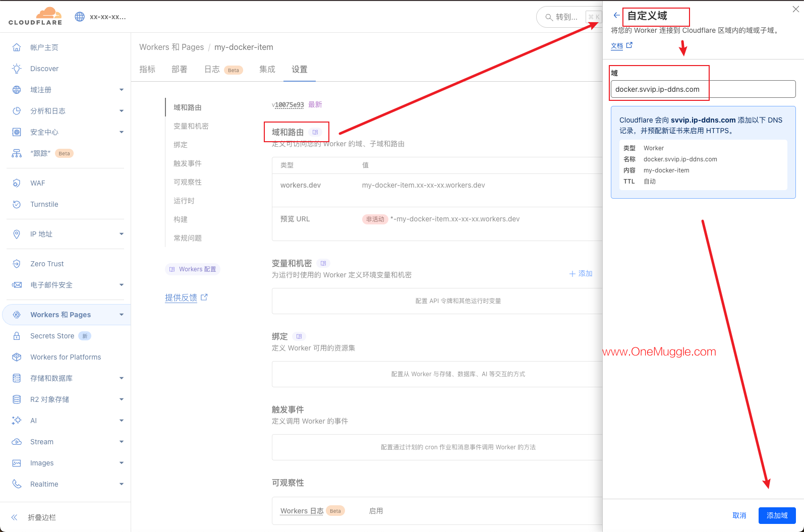
Task: Click the Realtime phone icon
Action: tap(17, 484)
